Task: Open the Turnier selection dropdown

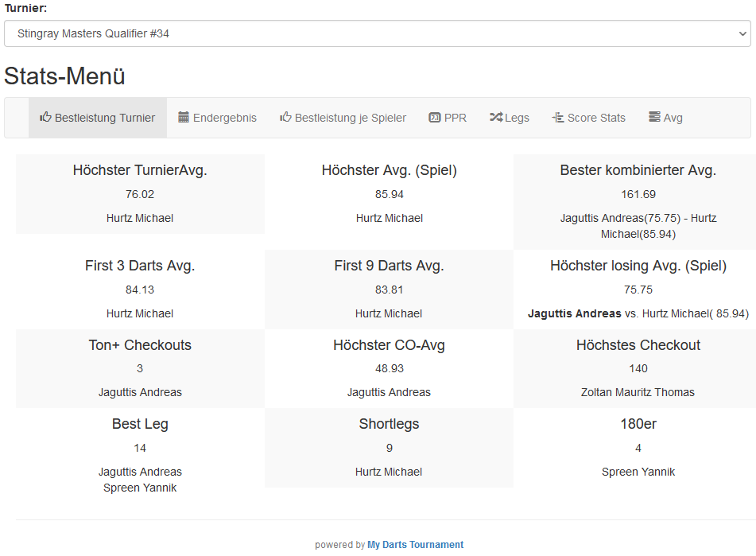Action: (x=377, y=34)
